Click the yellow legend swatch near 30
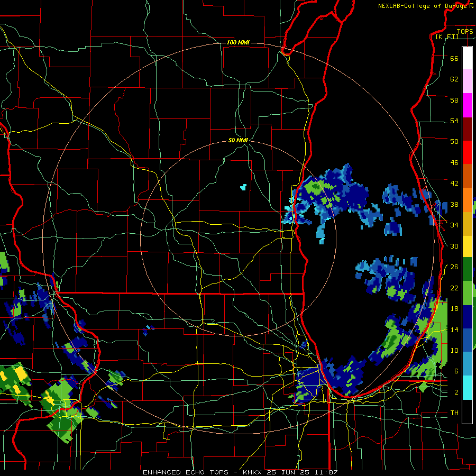This screenshot has width=476, height=476. (x=467, y=246)
